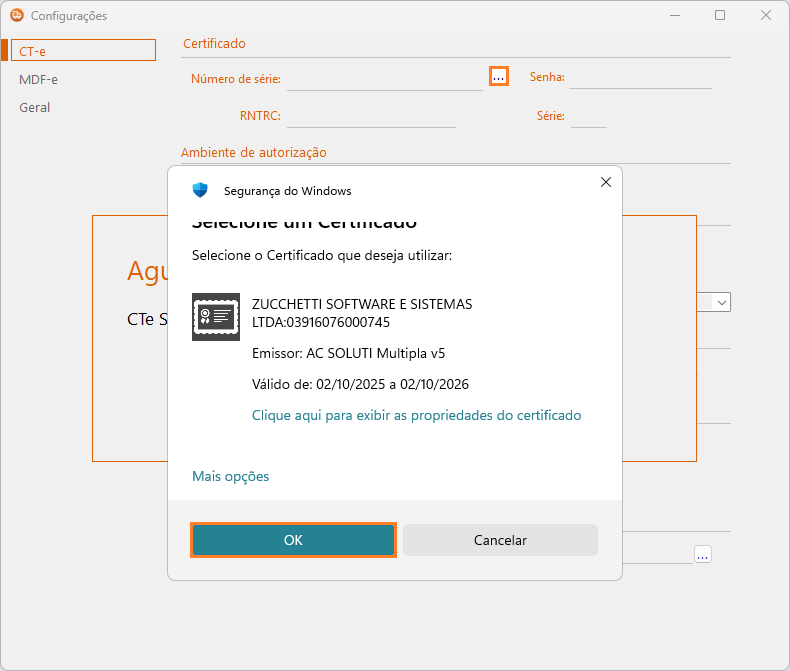The image size is (790, 671).
Task: Focus the RNTRC input field
Action: (370, 116)
